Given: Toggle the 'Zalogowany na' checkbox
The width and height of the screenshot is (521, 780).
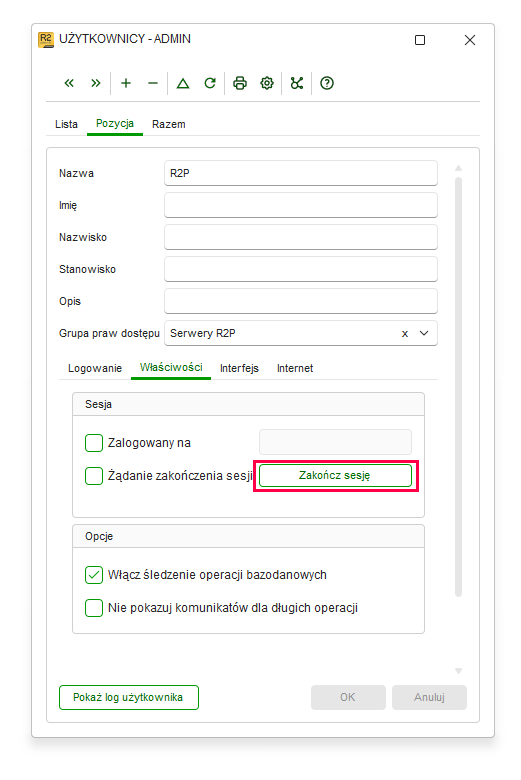Looking at the screenshot, I should [94, 443].
